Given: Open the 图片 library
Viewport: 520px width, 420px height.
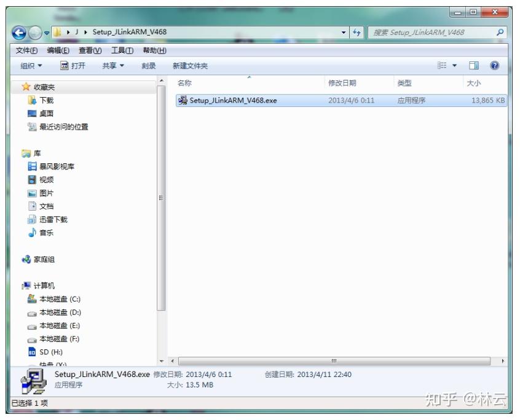Looking at the screenshot, I should pos(41,193).
